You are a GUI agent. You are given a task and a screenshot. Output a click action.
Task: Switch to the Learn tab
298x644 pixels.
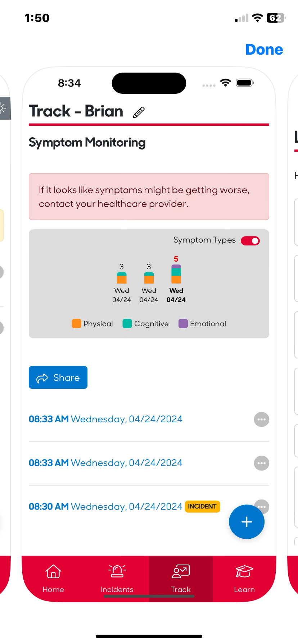pos(244,579)
